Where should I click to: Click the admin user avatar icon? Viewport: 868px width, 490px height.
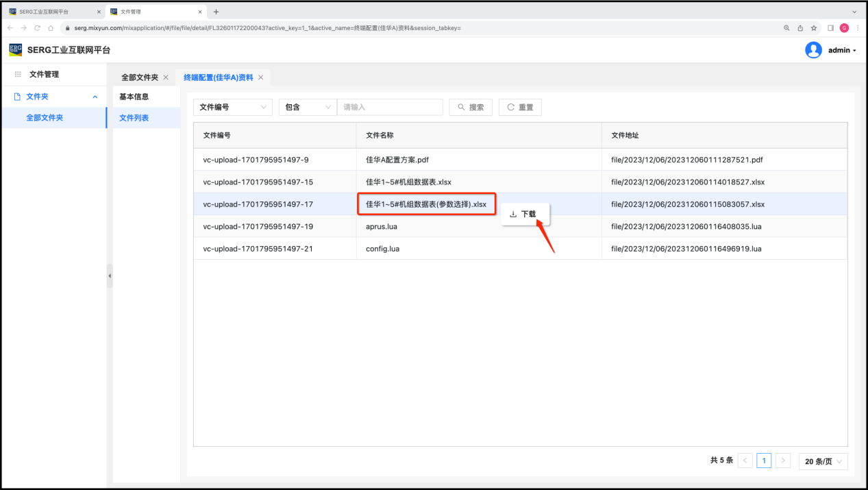pyautogui.click(x=813, y=50)
